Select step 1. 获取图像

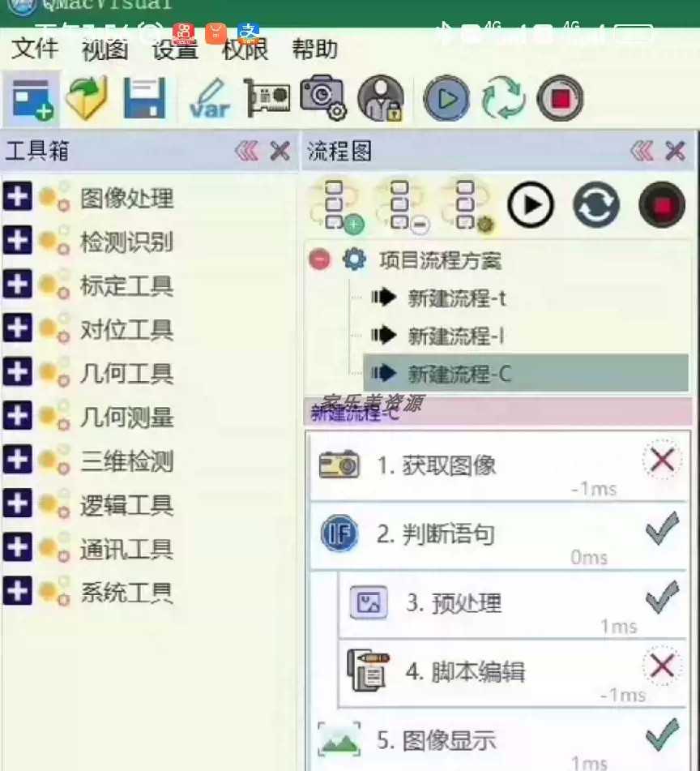click(498, 466)
